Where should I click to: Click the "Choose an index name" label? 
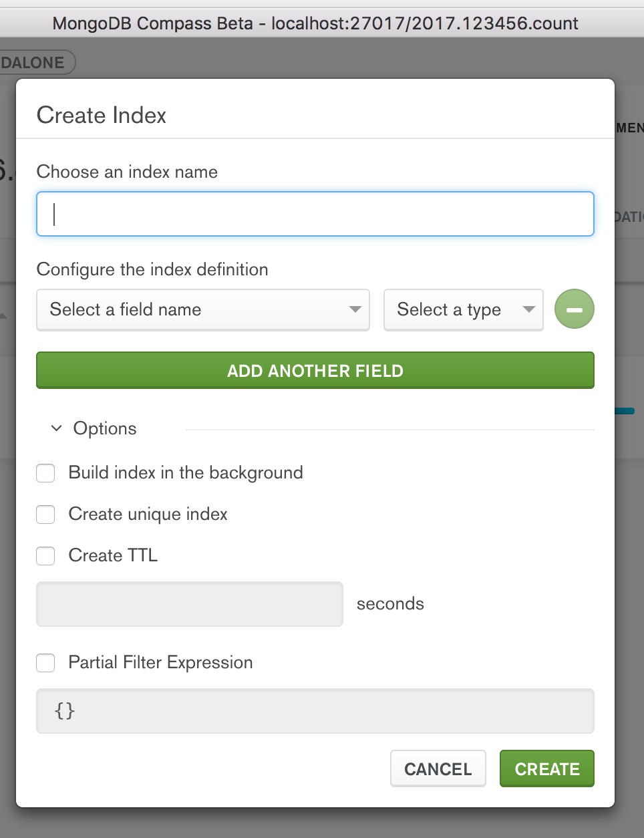point(127,172)
